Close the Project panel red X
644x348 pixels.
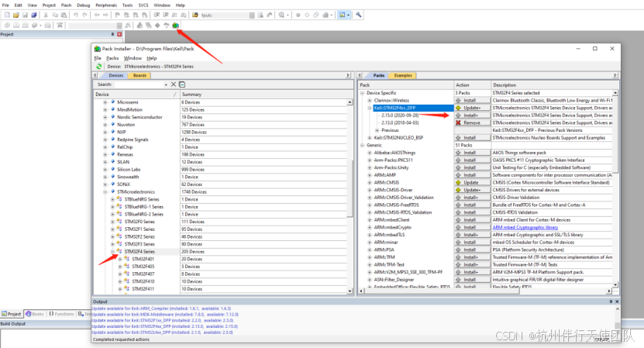[x=119, y=35]
